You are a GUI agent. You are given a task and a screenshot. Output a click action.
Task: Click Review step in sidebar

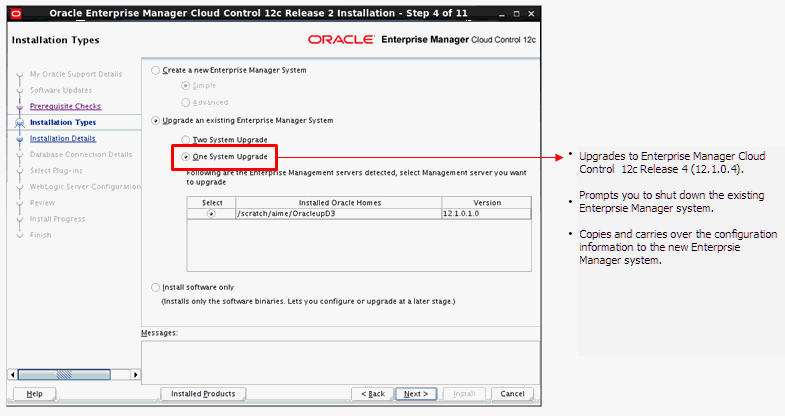point(43,203)
